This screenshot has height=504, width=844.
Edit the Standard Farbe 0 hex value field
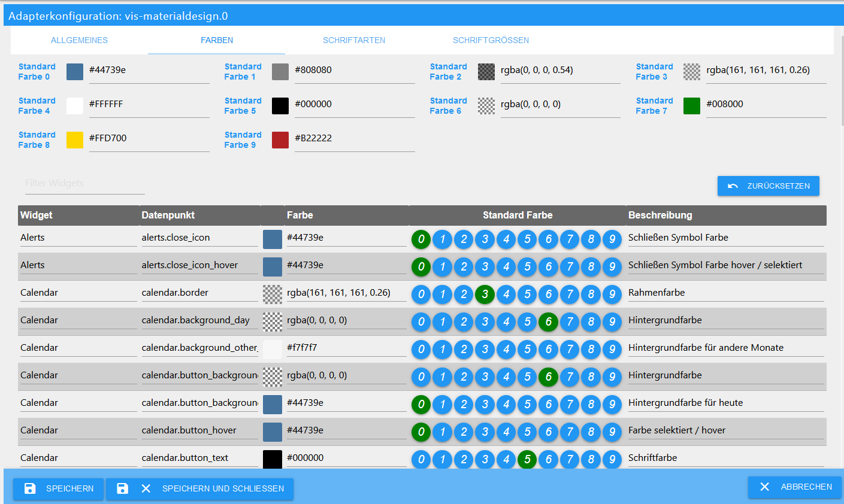coord(149,71)
